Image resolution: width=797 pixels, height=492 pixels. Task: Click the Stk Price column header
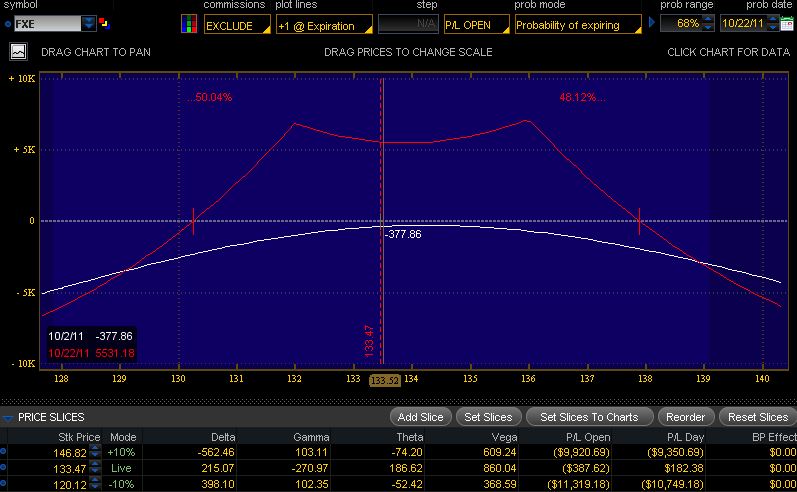[79, 437]
